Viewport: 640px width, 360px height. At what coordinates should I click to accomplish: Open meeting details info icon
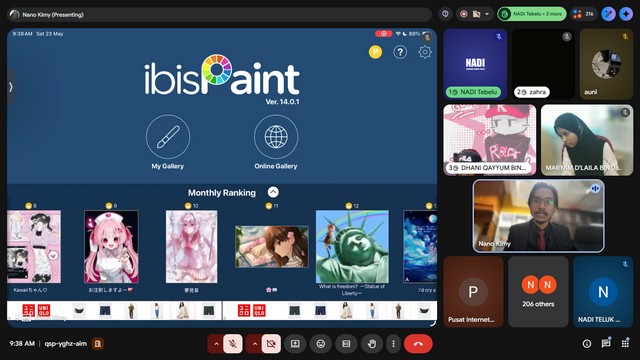pos(587,344)
